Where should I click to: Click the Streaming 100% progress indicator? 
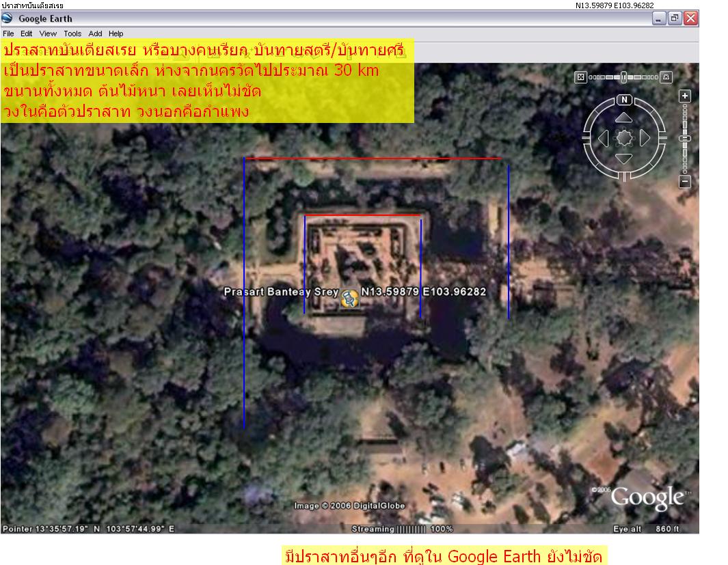point(402,529)
